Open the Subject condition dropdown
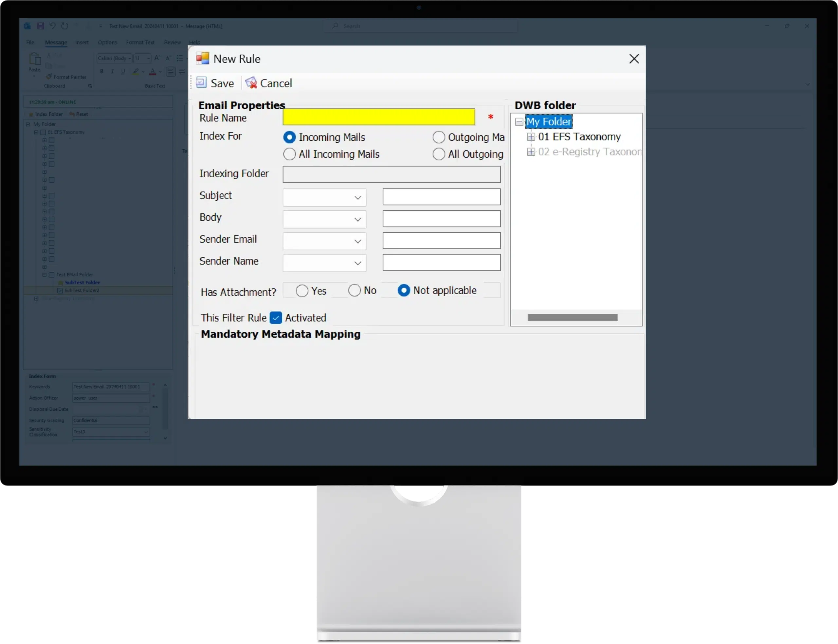This screenshot has height=644, width=838. 324,197
